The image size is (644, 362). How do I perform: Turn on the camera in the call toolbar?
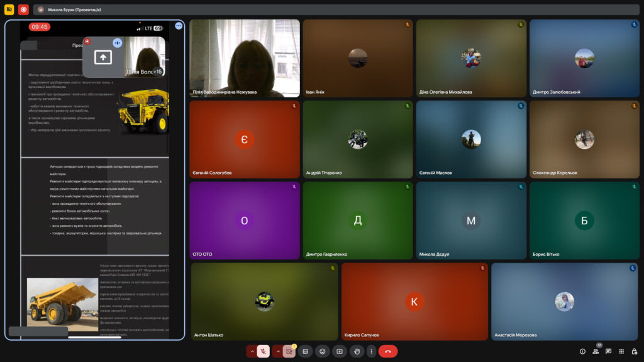tap(289, 351)
